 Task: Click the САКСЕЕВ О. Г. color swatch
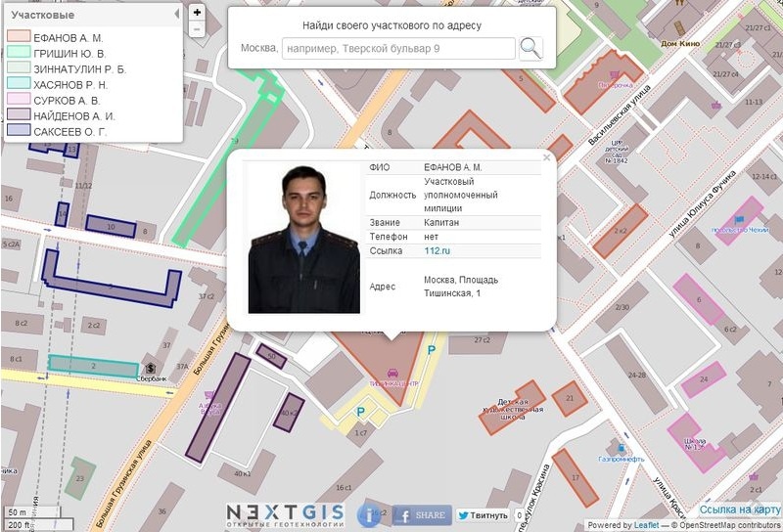pos(19,130)
